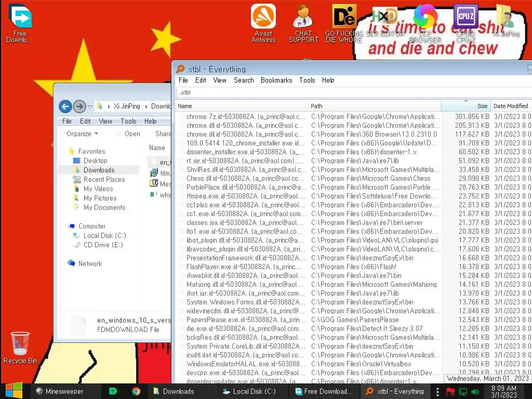Select the why file icon in Downloads list
The image size is (532, 399).
coord(154,194)
